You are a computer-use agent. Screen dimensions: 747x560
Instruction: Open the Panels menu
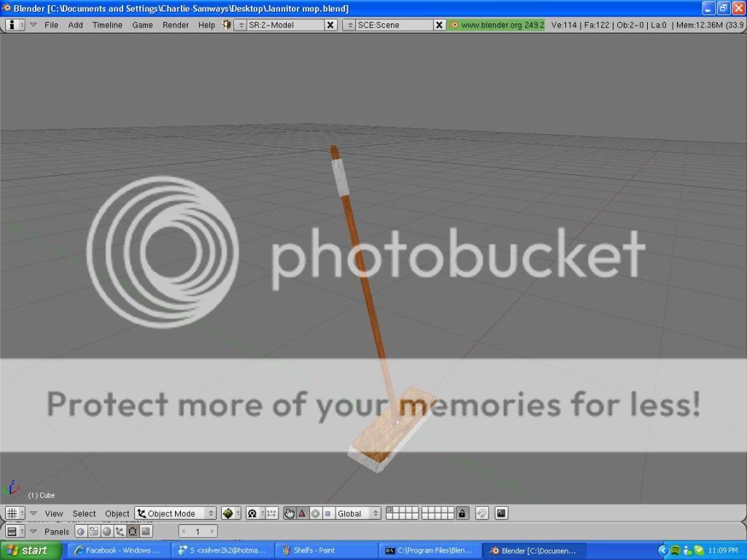click(x=56, y=532)
